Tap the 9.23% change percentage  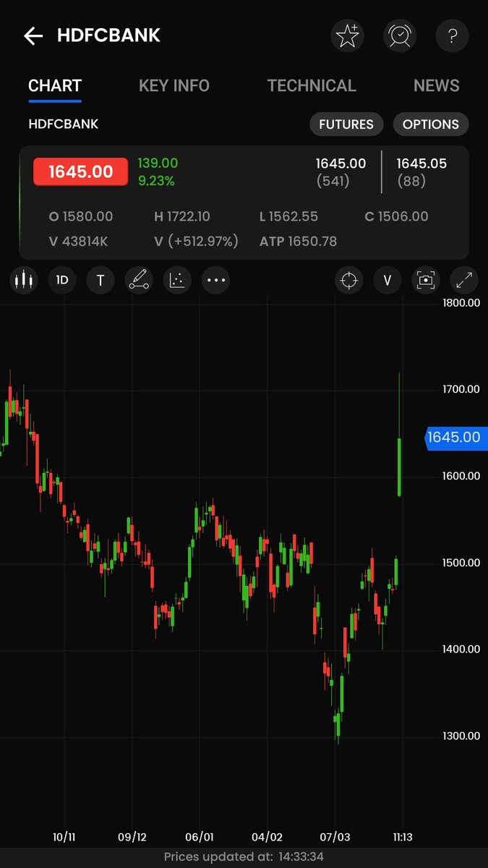click(x=156, y=181)
